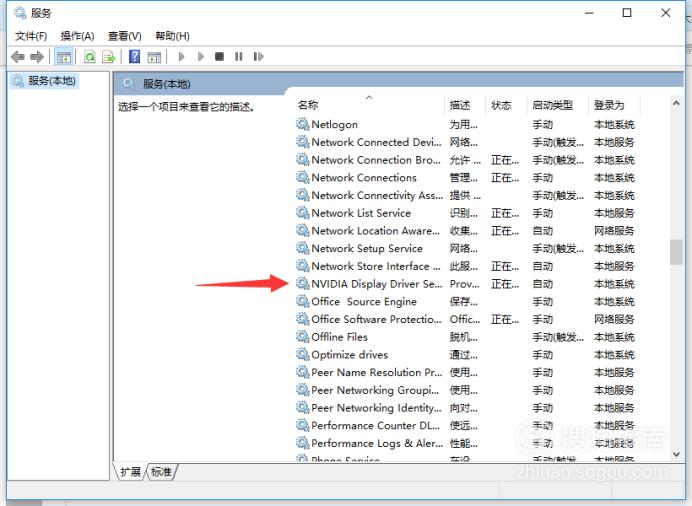The image size is (692, 506).
Task: Switch to the 标准 tab
Action: point(161,472)
